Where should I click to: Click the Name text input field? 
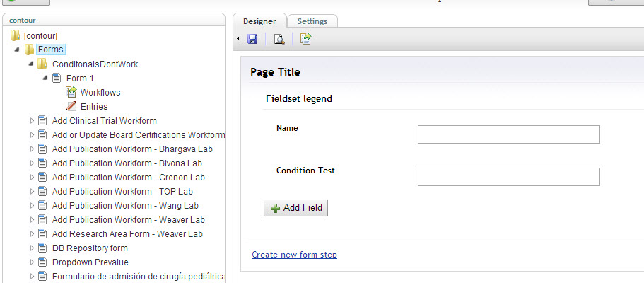pos(508,134)
